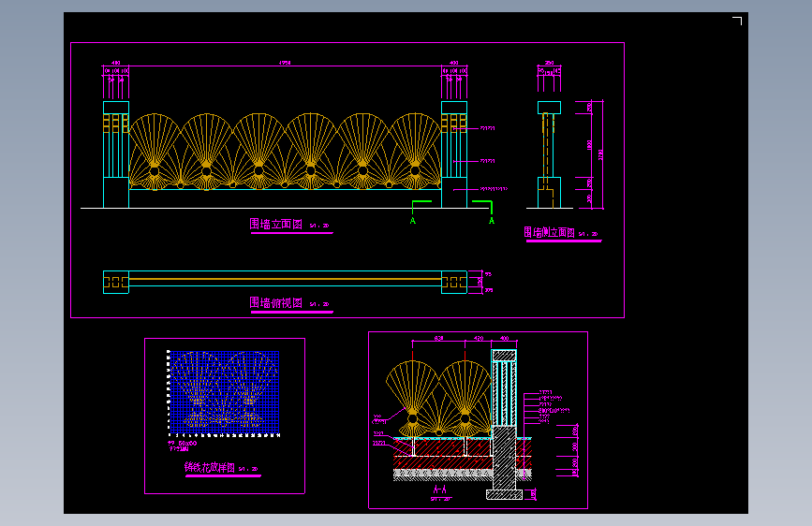This screenshot has width=812, height=526.
Task: Click the left green section-cut marker A
Action: 413,221
